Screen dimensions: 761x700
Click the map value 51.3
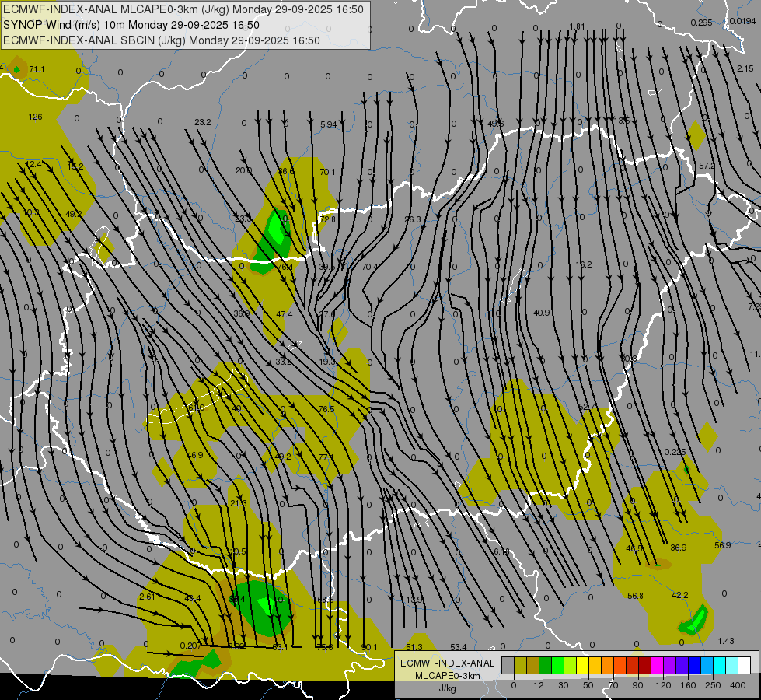414,648
